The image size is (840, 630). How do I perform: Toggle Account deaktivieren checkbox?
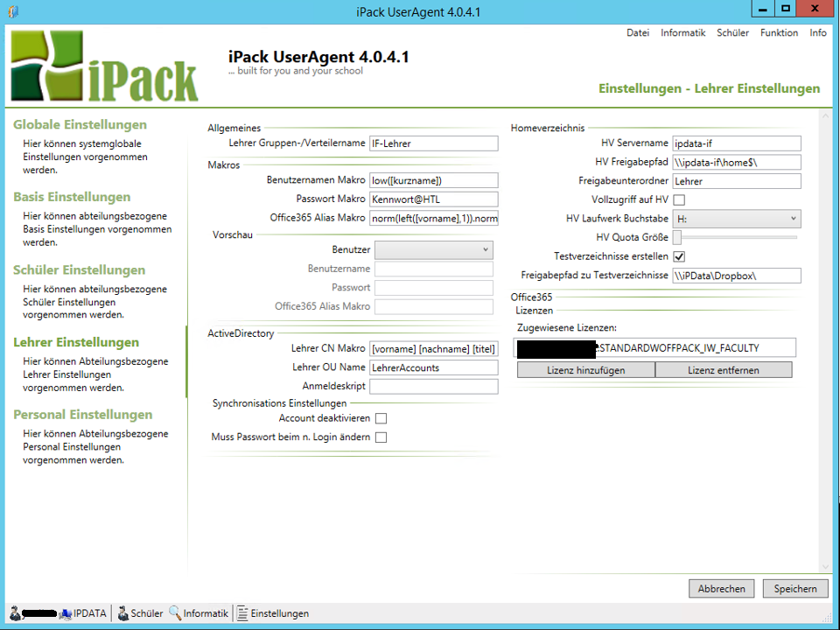tap(381, 418)
